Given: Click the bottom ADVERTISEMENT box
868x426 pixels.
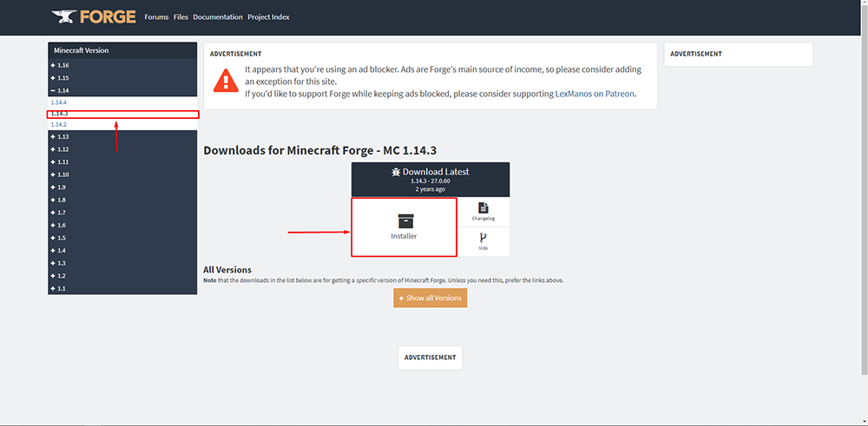Looking at the screenshot, I should (x=431, y=357).
